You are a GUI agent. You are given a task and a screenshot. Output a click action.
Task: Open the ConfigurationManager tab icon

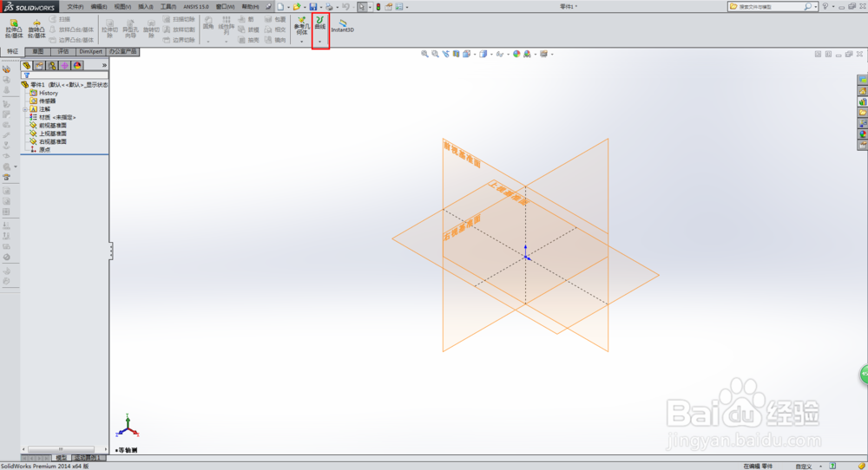point(52,65)
